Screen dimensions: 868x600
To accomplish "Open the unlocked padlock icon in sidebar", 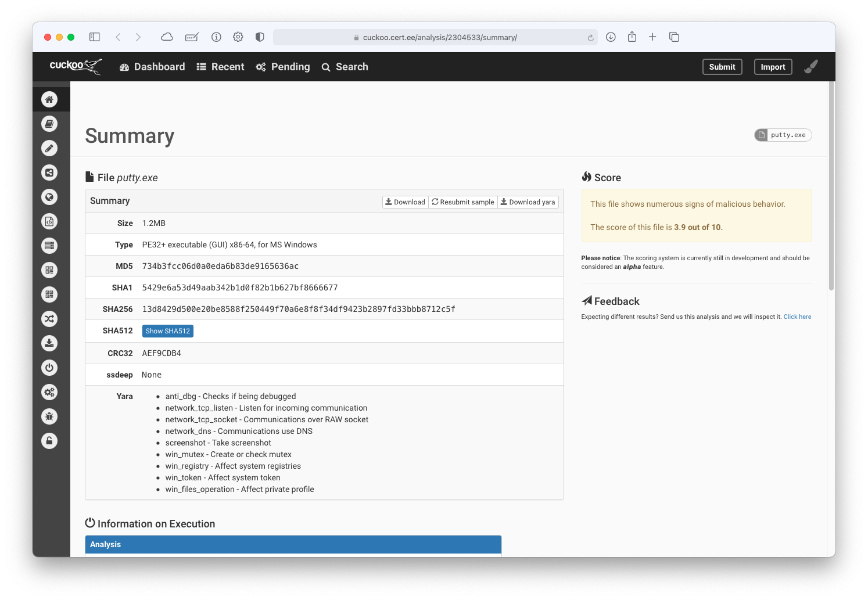I will 49,441.
